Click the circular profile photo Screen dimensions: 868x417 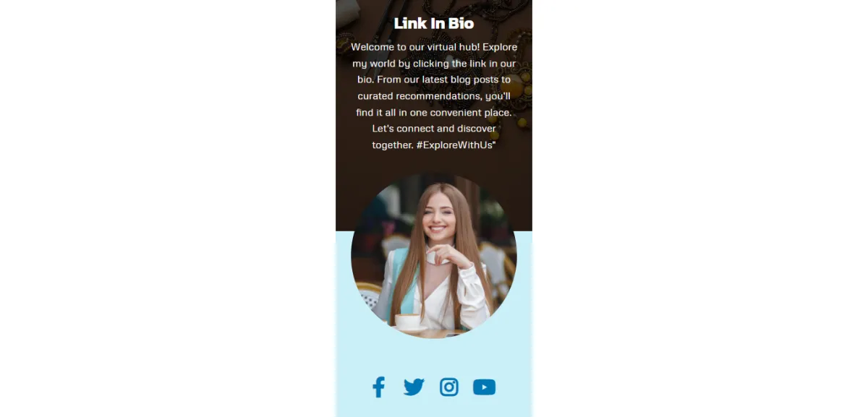tap(434, 256)
